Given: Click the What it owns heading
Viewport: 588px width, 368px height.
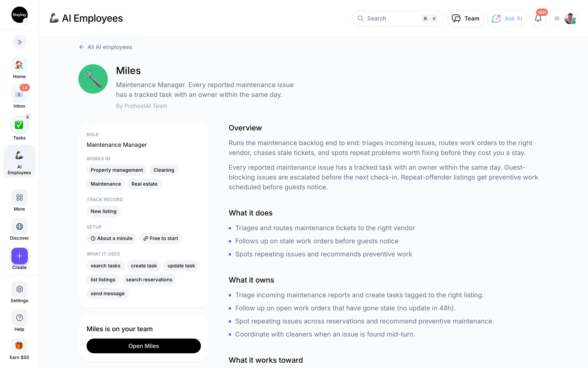Looking at the screenshot, I should click(x=251, y=280).
